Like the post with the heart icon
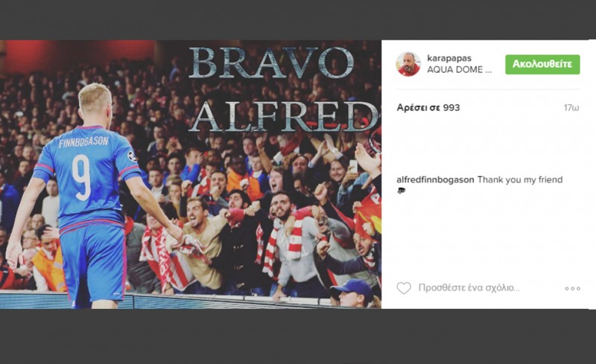 coord(404,288)
